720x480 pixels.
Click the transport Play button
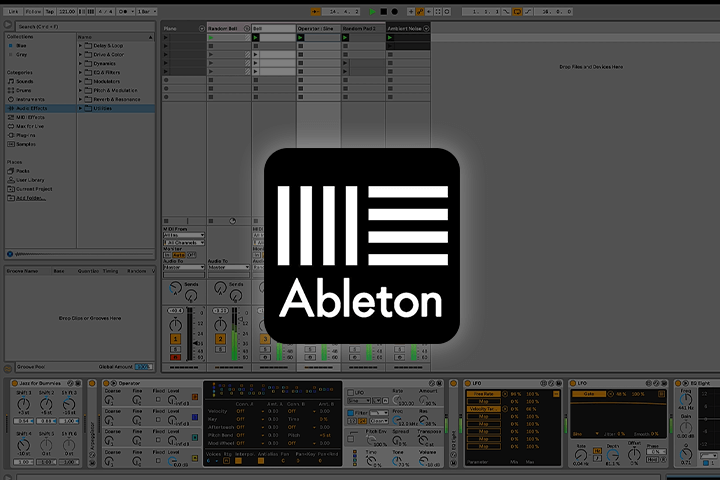coord(372,11)
